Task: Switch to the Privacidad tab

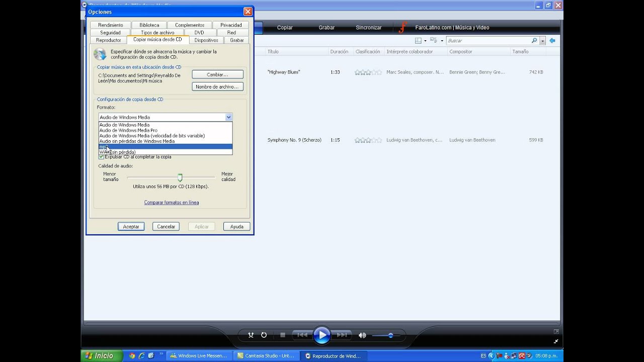Action: pos(231,25)
